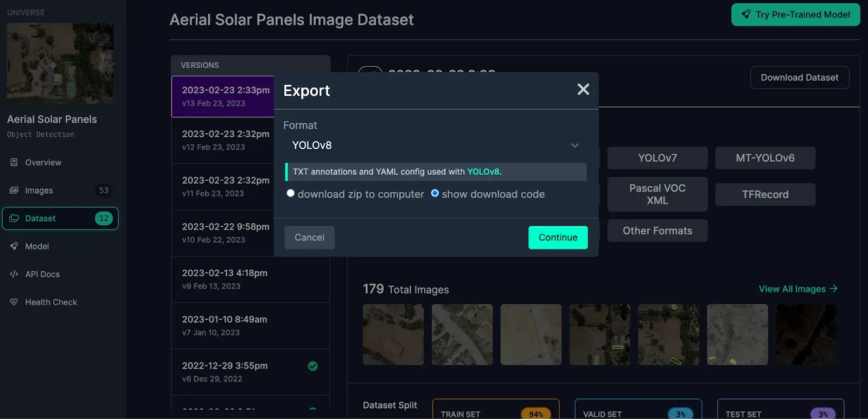Select version v6 dated 2022-12-29 3:55pm
The image size is (868, 419).
tap(251, 372)
